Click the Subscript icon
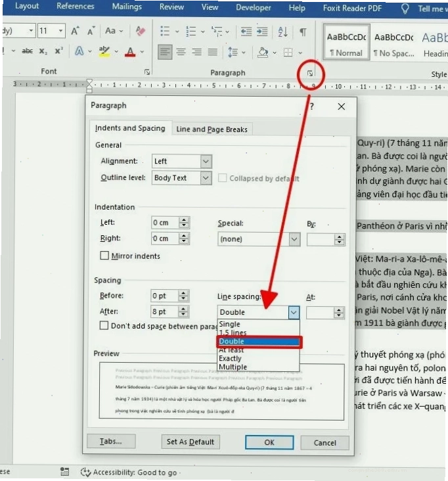Viewport: 448px width, 481px height. click(43, 51)
